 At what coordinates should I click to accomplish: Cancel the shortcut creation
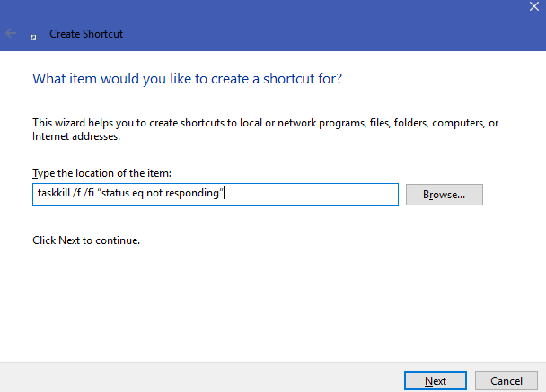pos(507,380)
